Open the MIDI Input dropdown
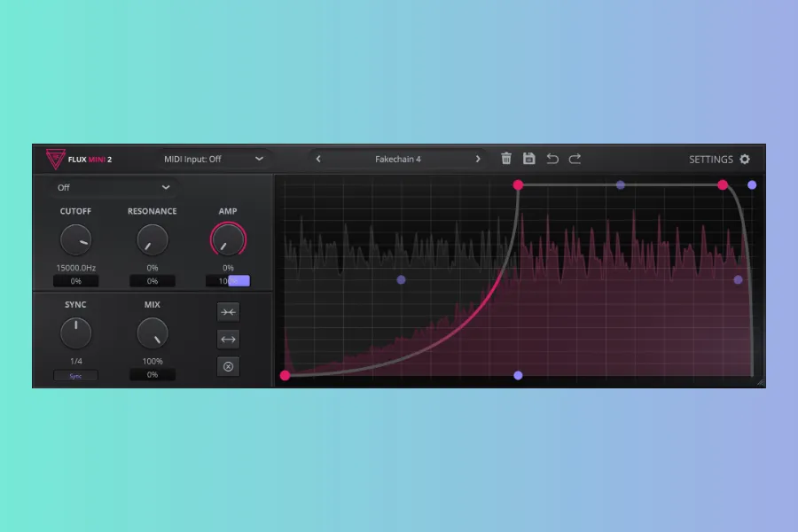This screenshot has height=532, width=798. coord(214,159)
